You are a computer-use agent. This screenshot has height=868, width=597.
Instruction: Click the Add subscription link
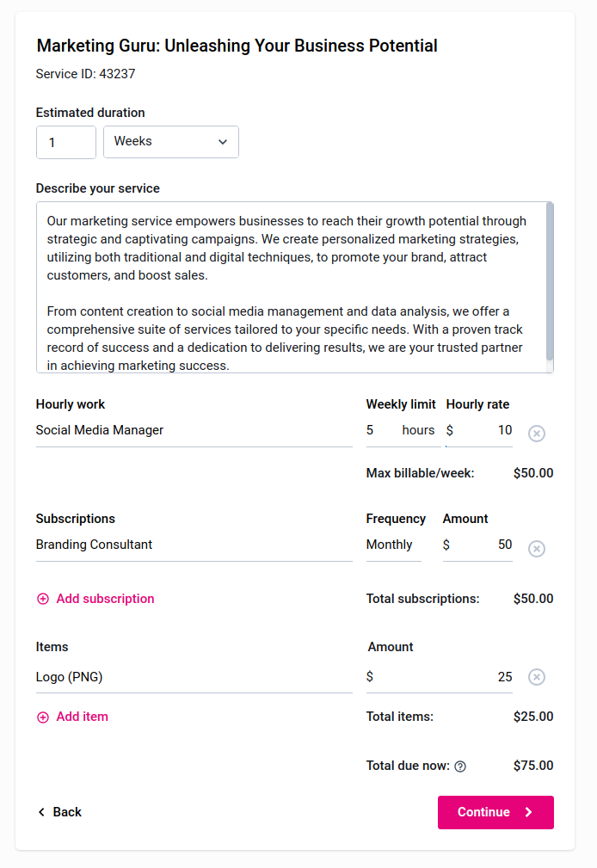tap(105, 599)
